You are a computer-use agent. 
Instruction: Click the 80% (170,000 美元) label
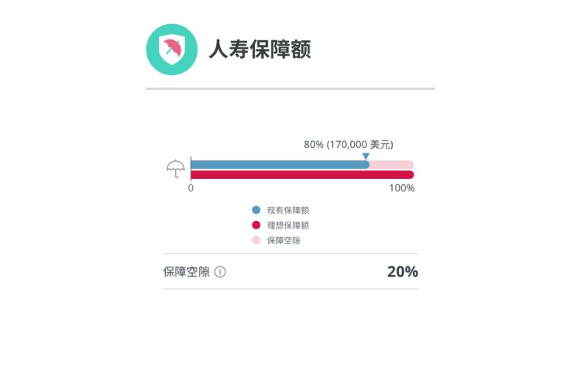(349, 144)
